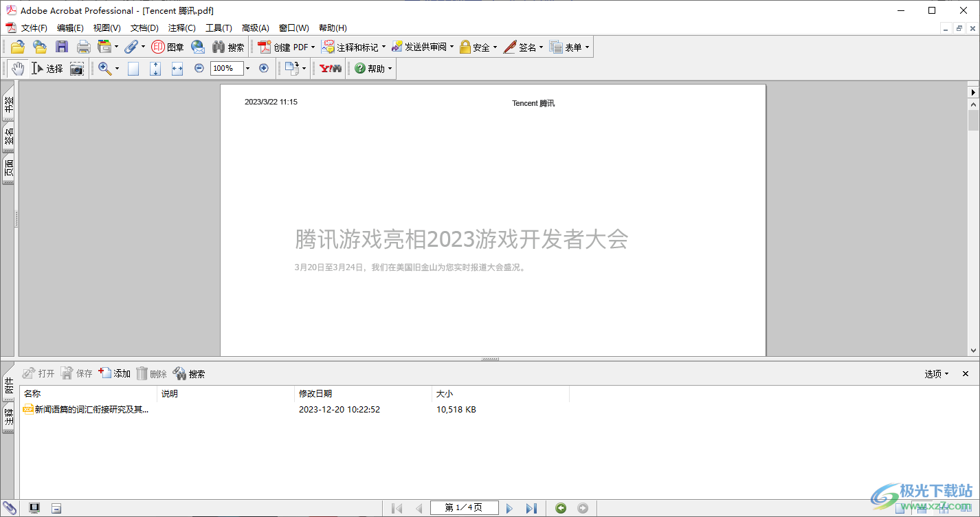Image resolution: width=980 pixels, height=517 pixels.
Task: Click the email globe envelope icon
Action: 198,47
